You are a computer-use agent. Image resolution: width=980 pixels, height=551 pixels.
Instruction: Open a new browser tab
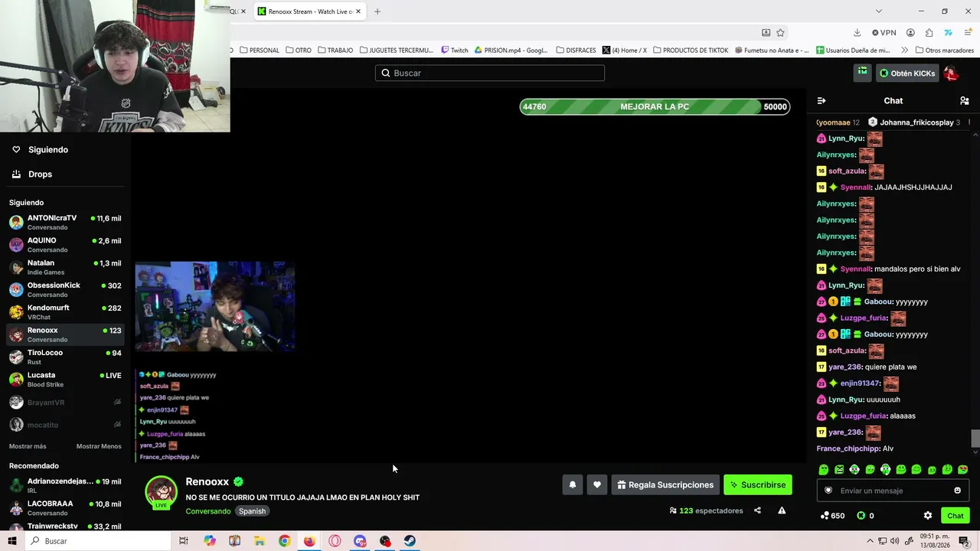tap(377, 11)
